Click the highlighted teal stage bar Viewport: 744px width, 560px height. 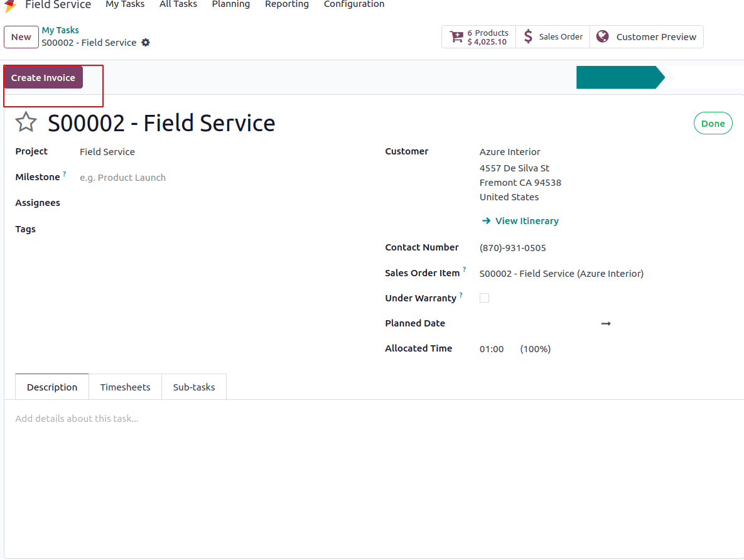[619, 77]
